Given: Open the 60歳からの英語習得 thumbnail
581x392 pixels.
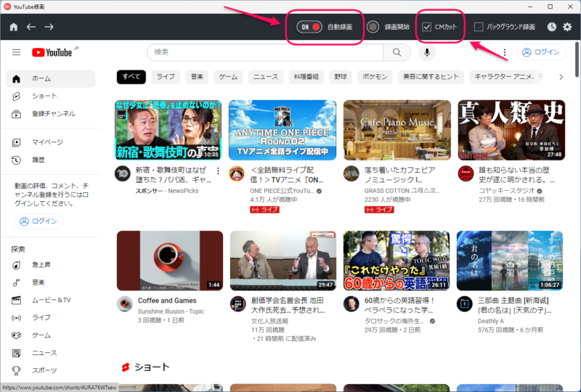Looking at the screenshot, I should tap(397, 261).
